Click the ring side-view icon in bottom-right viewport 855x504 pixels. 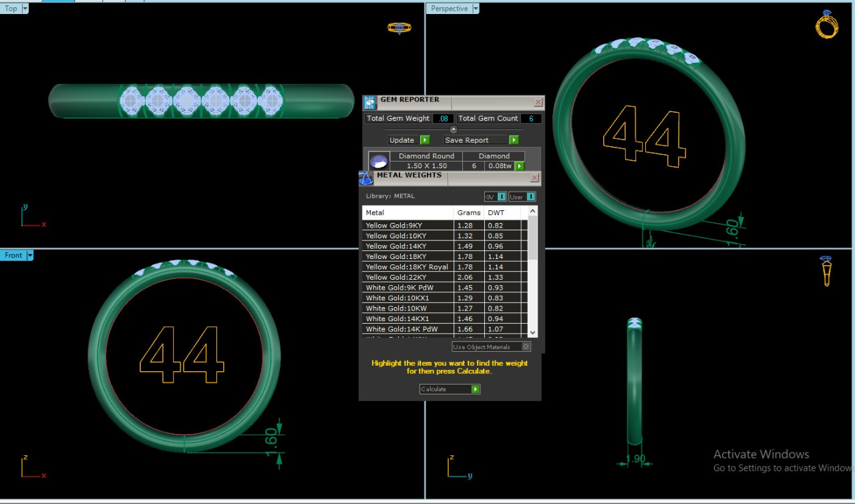coord(827,270)
